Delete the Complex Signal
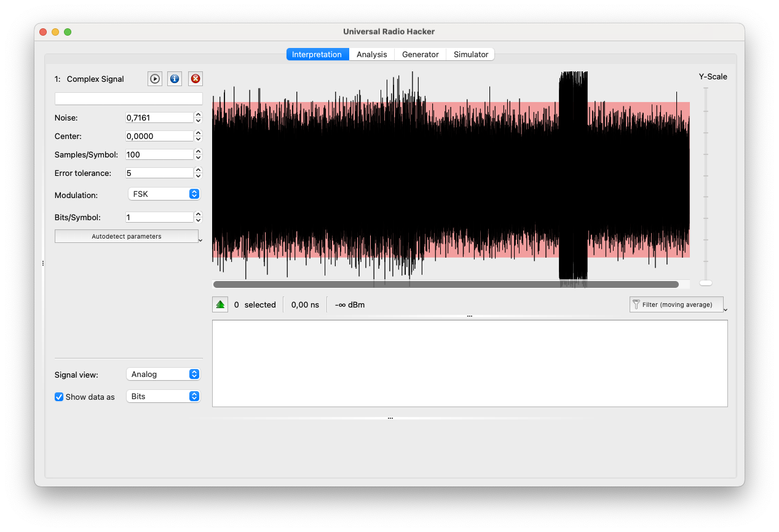 click(195, 79)
